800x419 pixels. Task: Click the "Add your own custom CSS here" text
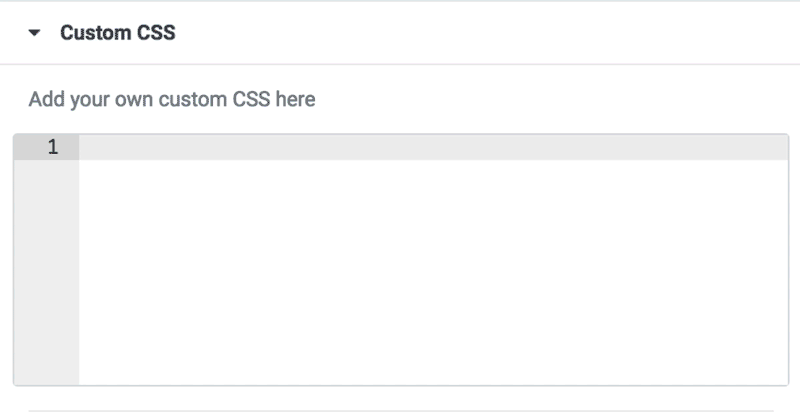point(172,100)
